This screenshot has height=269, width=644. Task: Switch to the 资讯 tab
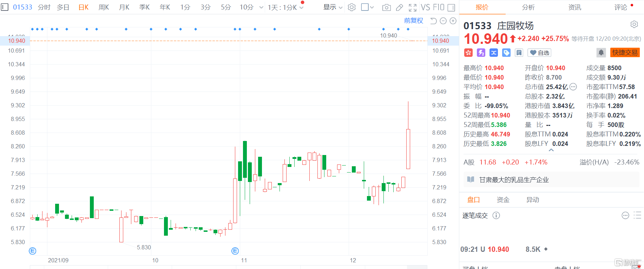574,7
